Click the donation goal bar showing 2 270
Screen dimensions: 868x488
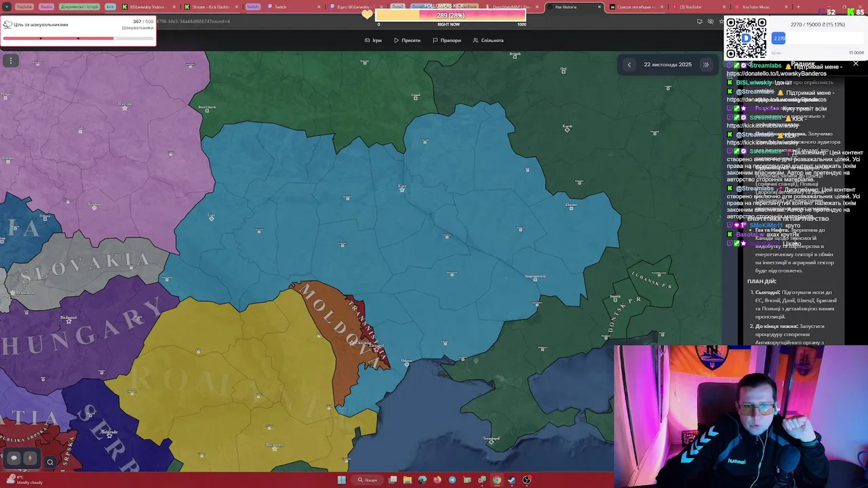click(x=817, y=39)
